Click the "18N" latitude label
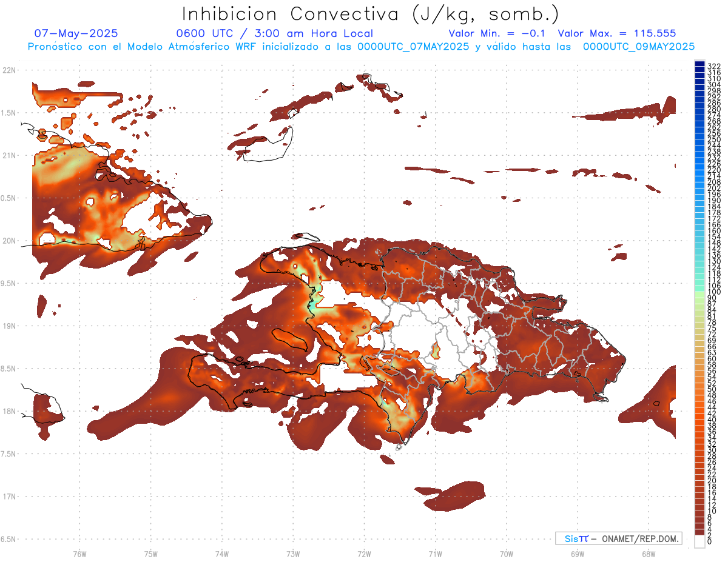This screenshot has width=728, height=562. 8,411
